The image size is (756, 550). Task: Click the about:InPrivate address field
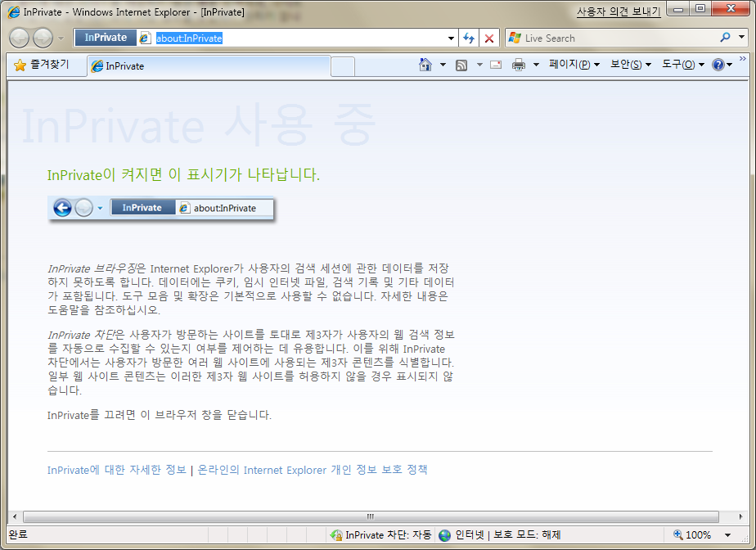[299, 38]
